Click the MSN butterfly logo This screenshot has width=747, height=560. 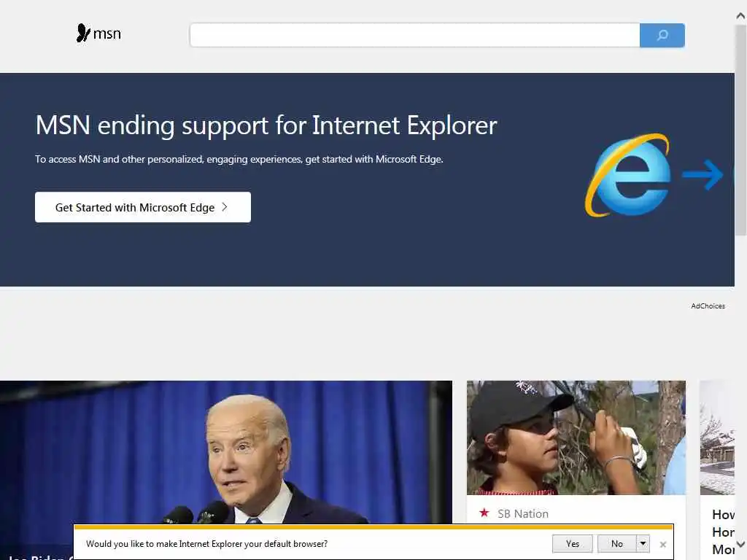98,34
